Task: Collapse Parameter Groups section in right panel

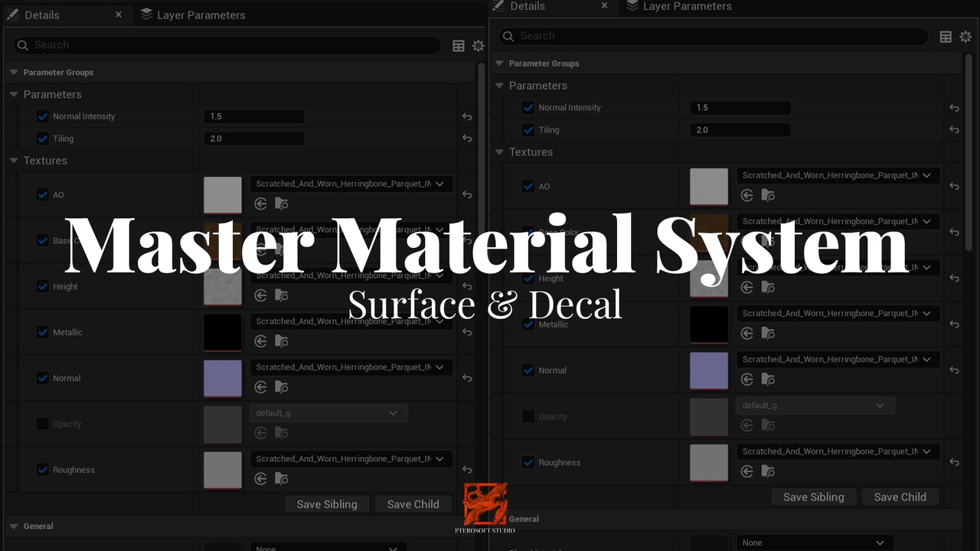Action: (499, 64)
